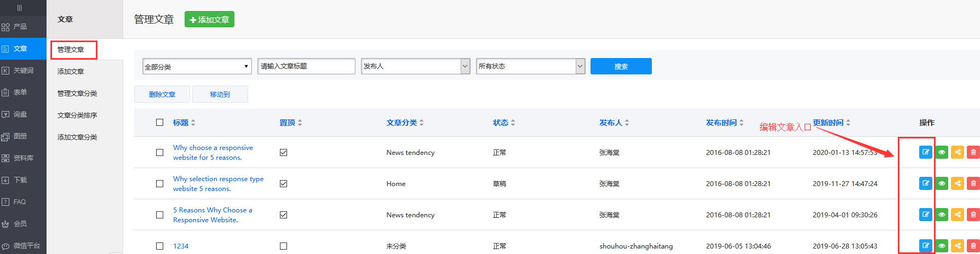The height and width of the screenshot is (254, 980).
Task: Sort table by 发布时间 column
Action: 724,123
